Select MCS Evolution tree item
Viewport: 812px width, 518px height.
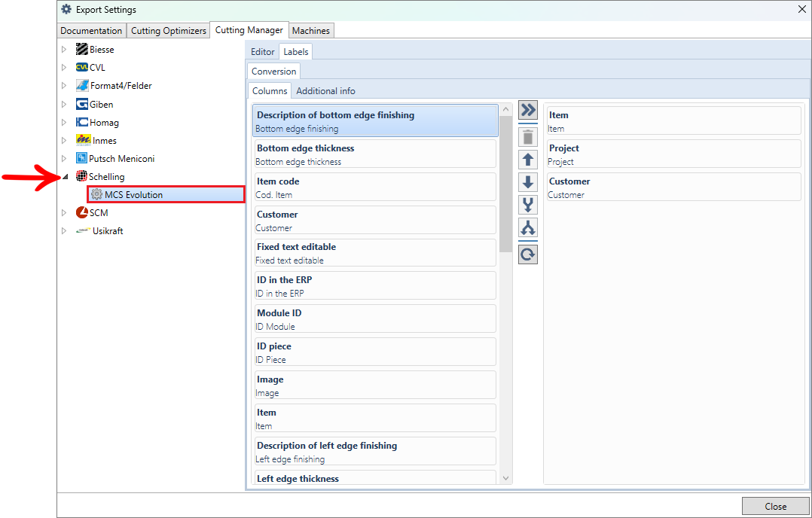click(166, 194)
